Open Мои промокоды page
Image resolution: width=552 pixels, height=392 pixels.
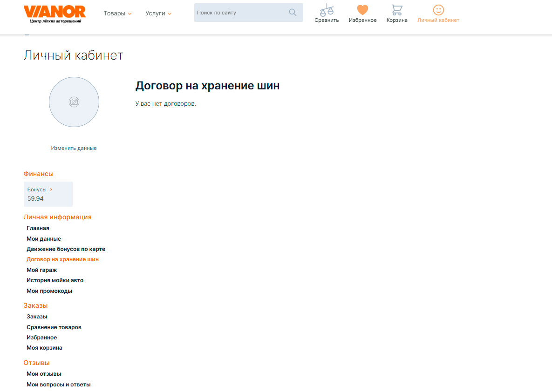tap(49, 291)
